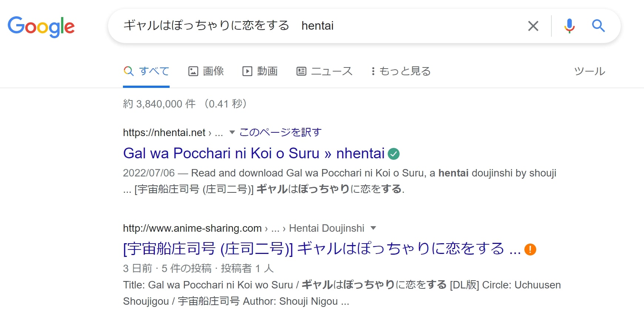Click the Google logo
This screenshot has width=644, height=314.
(x=41, y=27)
